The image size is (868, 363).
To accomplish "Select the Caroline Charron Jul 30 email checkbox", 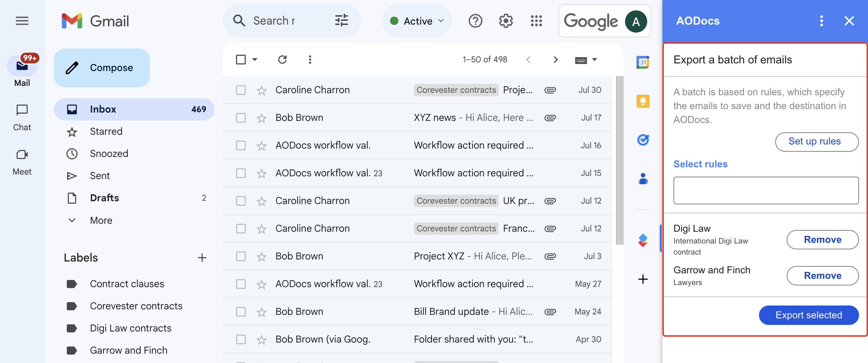I will (x=241, y=90).
